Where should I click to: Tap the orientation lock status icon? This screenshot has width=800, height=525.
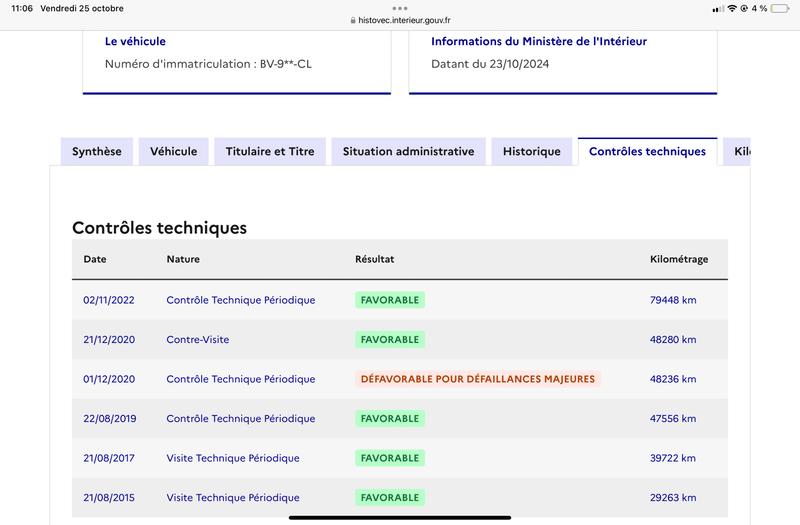(744, 8)
